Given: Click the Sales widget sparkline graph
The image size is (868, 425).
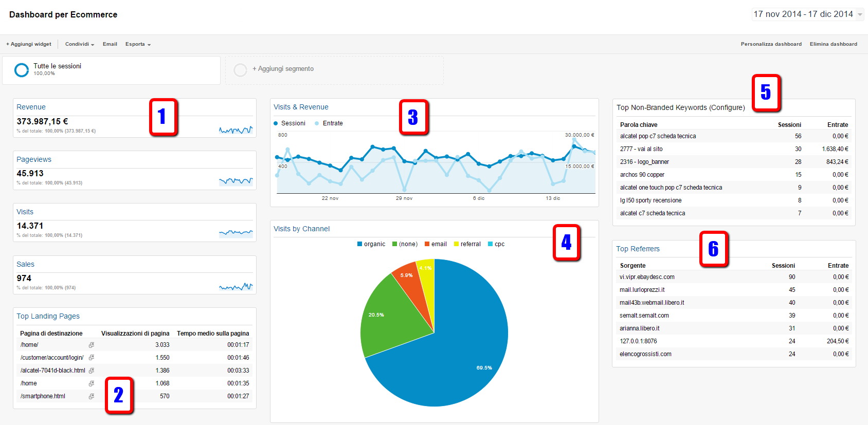Looking at the screenshot, I should pyautogui.click(x=236, y=286).
